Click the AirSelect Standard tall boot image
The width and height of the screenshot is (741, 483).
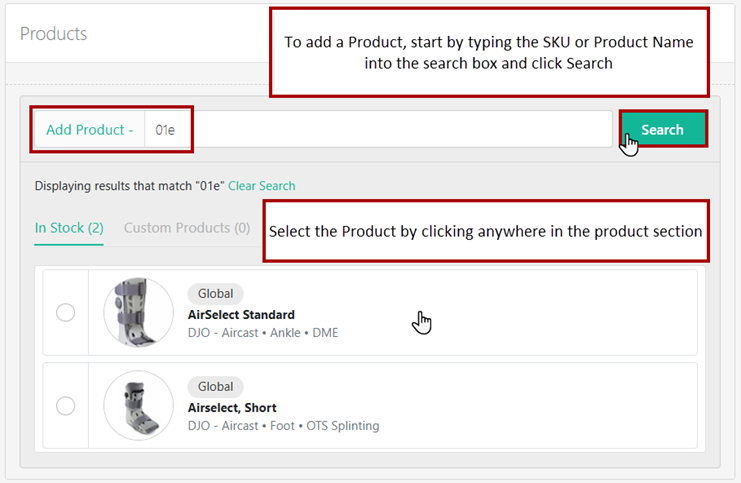(x=138, y=313)
